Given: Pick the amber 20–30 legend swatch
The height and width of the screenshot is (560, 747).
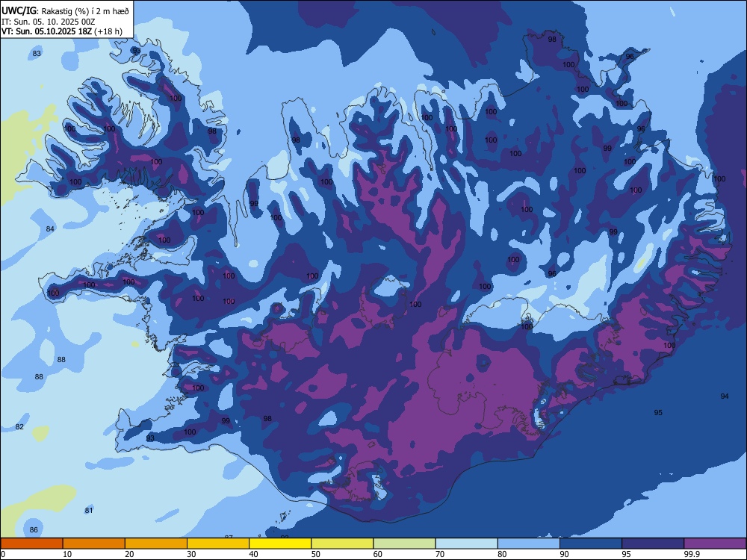Looking at the screenshot, I should [x=156, y=544].
